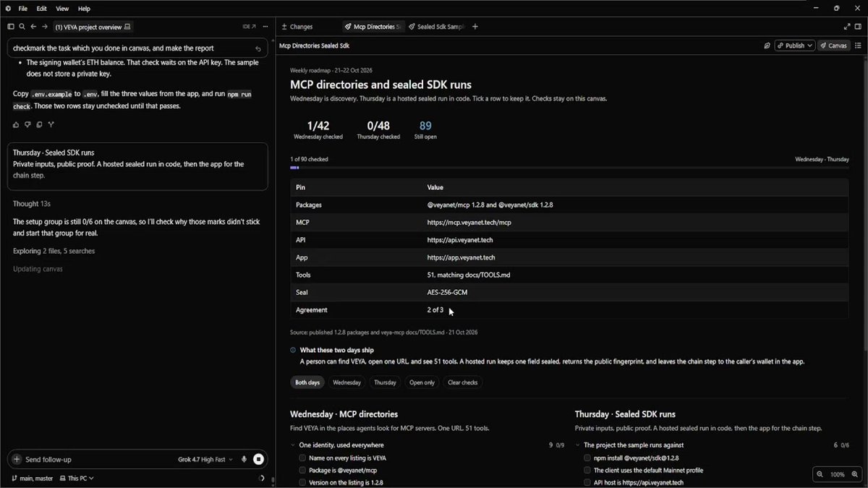The height and width of the screenshot is (488, 868).
Task: Open the Grok 4.7 High Fast model selector
Action: tap(205, 459)
